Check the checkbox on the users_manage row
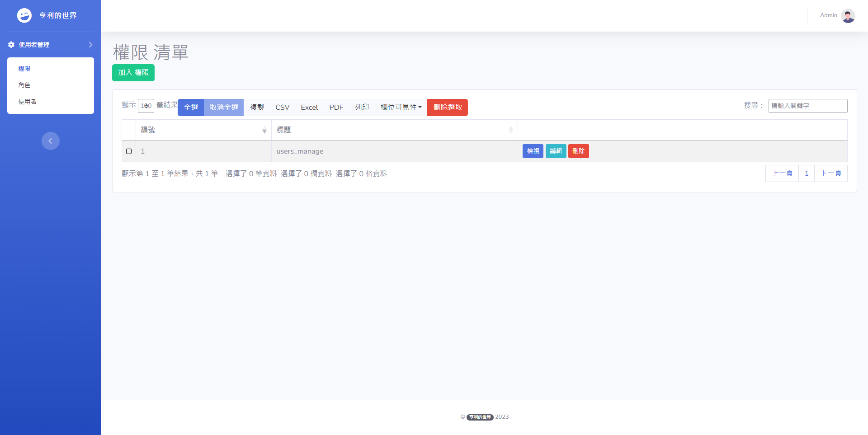Image resolution: width=868 pixels, height=435 pixels. point(128,151)
